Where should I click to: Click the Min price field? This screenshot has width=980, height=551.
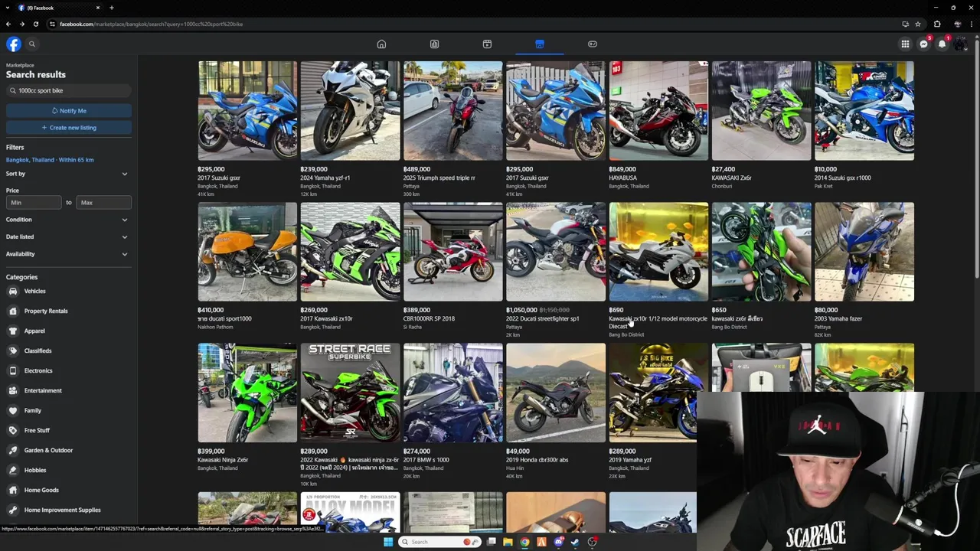click(34, 203)
